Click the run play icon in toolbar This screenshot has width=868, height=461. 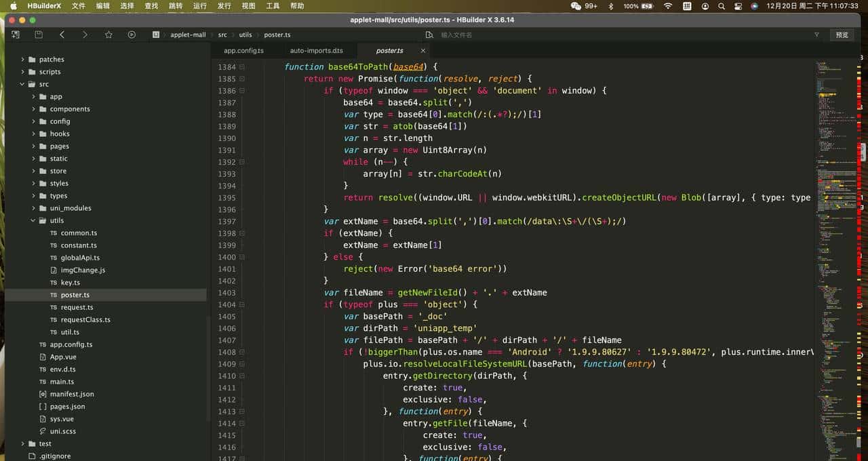click(132, 35)
